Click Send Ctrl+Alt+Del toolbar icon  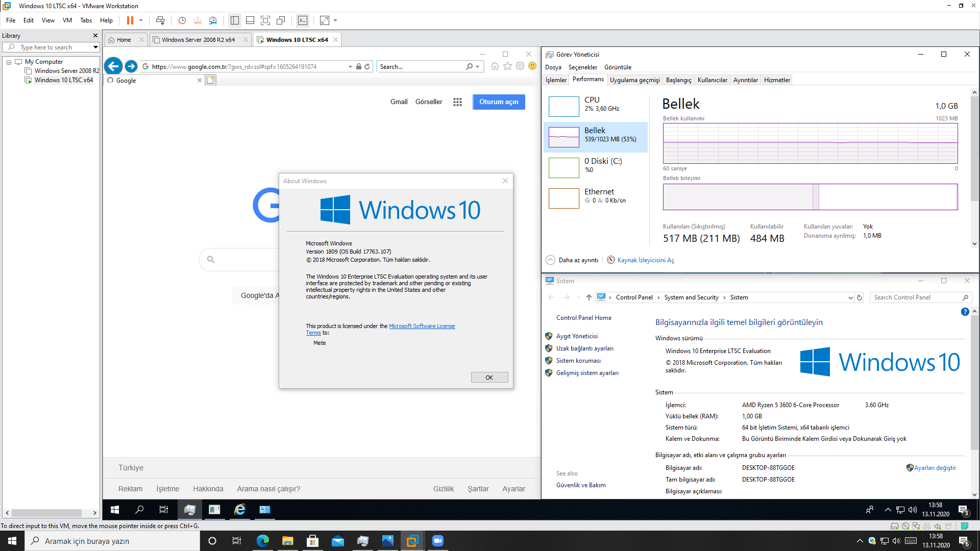(x=160, y=20)
